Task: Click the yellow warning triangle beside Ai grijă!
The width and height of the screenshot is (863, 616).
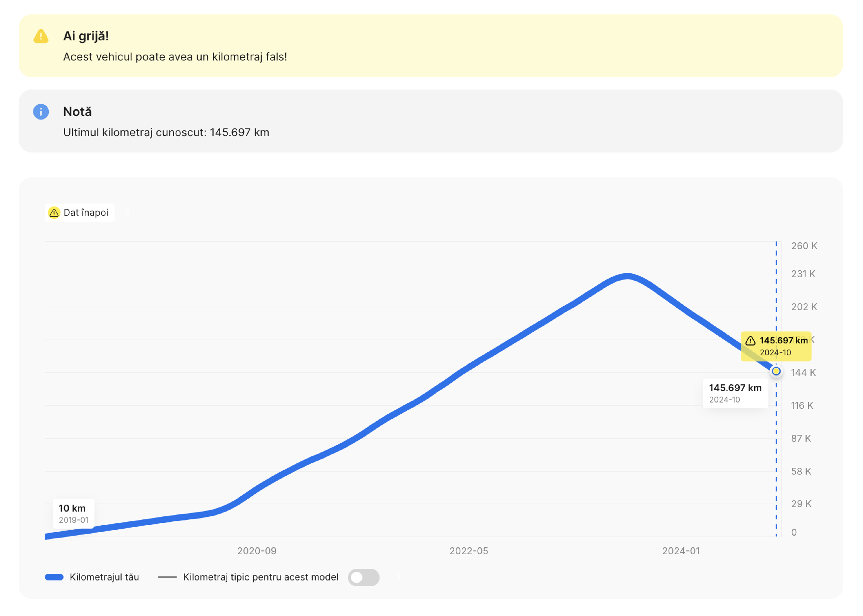Action: (41, 36)
